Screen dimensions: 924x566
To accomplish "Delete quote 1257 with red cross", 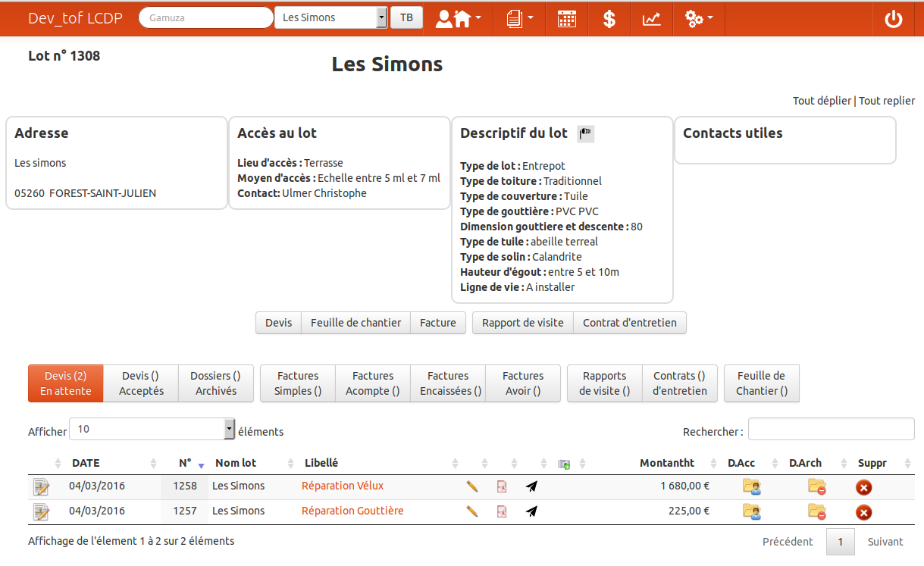I will pos(863,513).
